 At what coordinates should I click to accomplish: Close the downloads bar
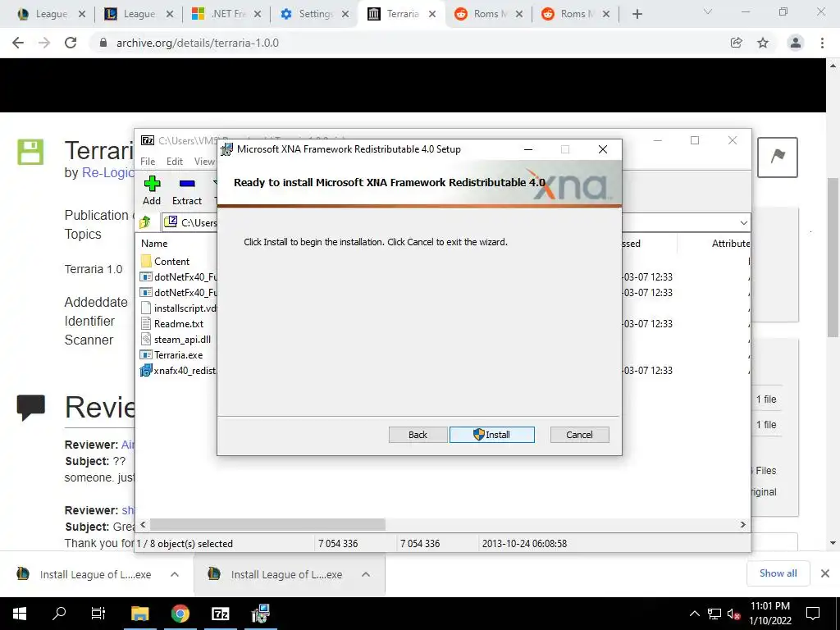[825, 573]
